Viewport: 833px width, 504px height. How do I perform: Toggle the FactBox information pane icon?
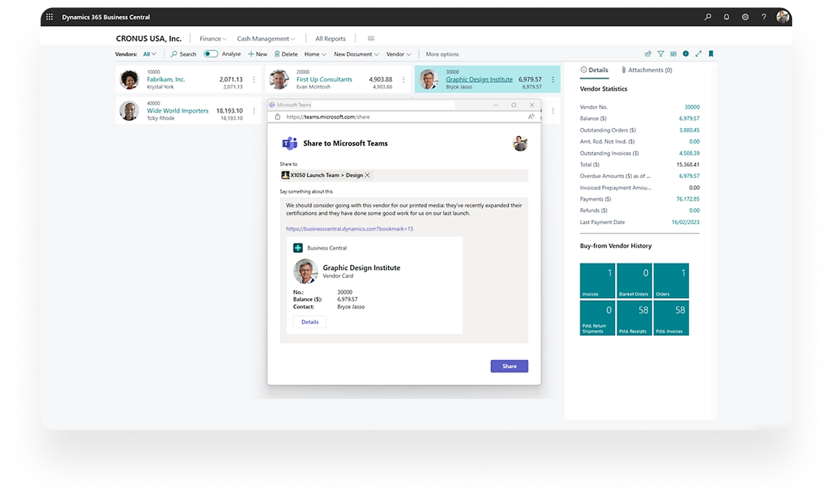[686, 54]
